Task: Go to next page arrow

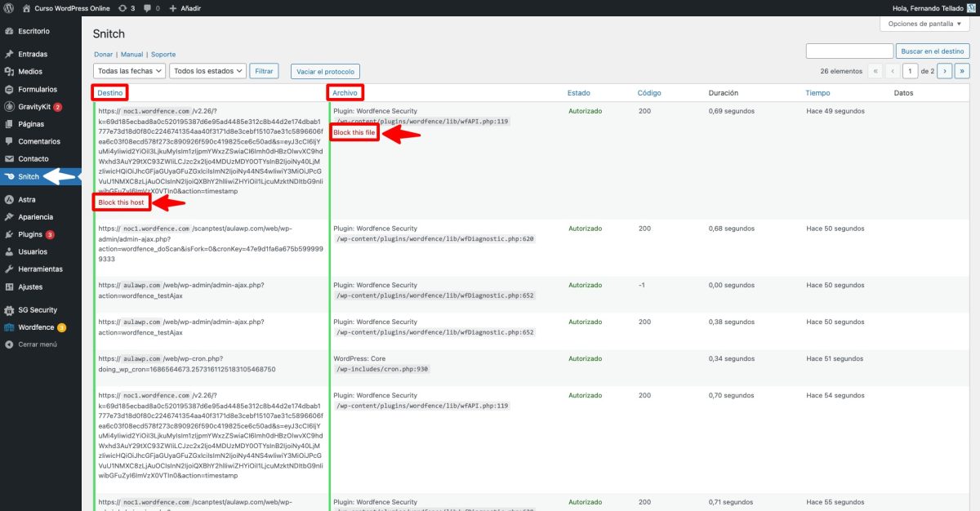Action: (945, 71)
